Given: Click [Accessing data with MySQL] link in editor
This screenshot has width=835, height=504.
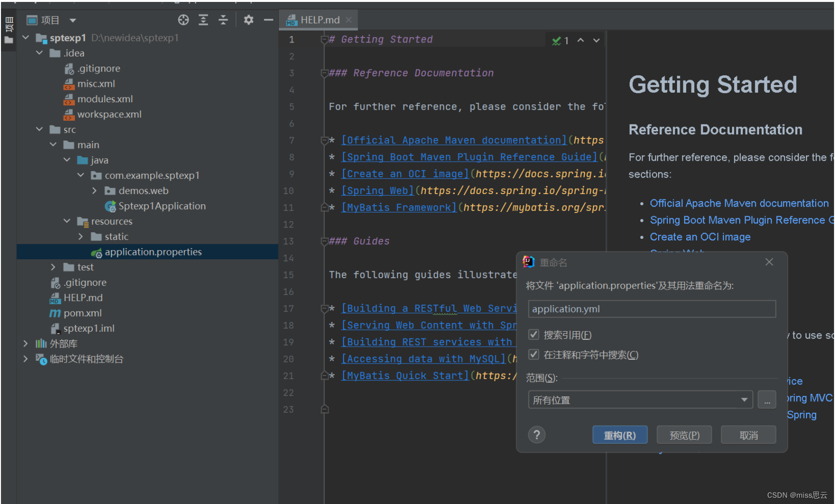Looking at the screenshot, I should click(x=423, y=359).
